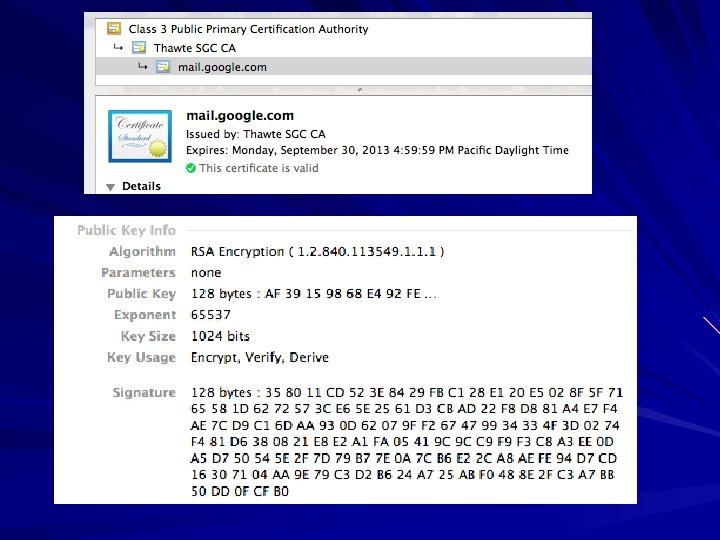The width and height of the screenshot is (720, 540).
Task: Click the Key Size value 1024 bits
Action: click(220, 336)
